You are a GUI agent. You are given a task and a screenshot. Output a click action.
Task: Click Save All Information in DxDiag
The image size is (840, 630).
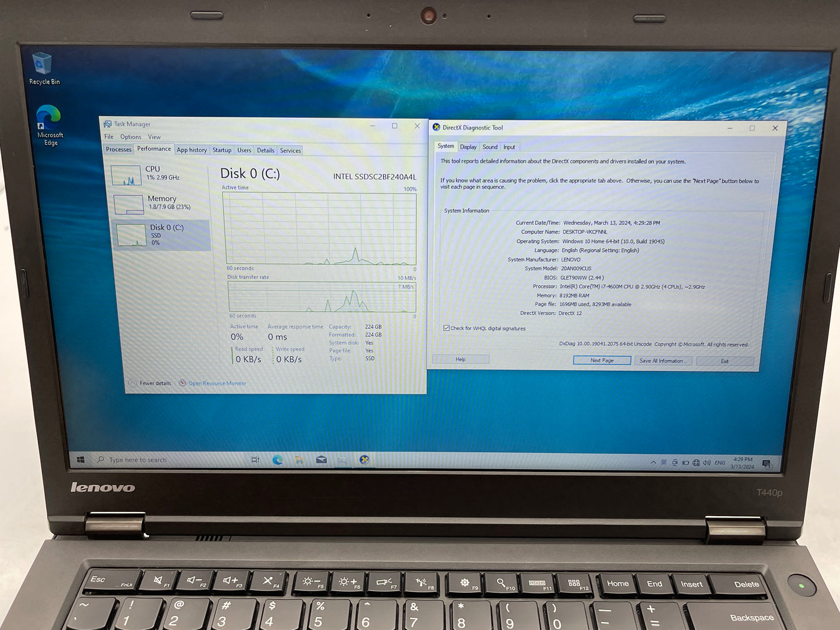pos(663,360)
